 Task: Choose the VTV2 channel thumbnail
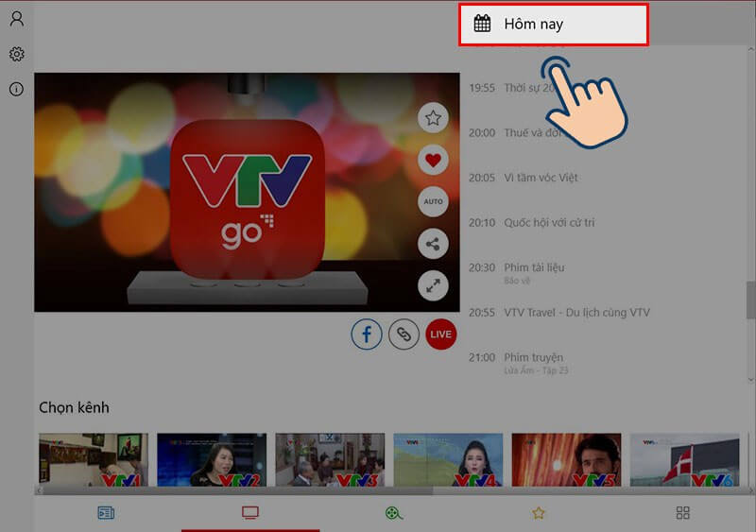tap(212, 459)
